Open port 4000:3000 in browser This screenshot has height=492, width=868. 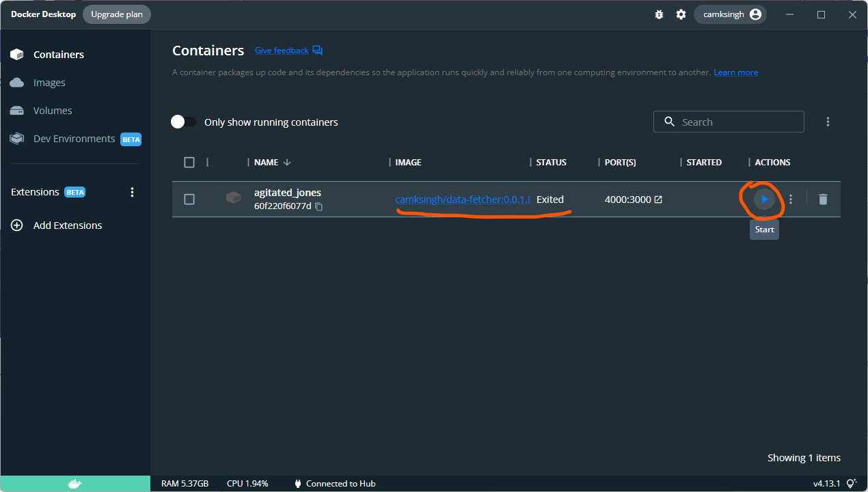(658, 200)
